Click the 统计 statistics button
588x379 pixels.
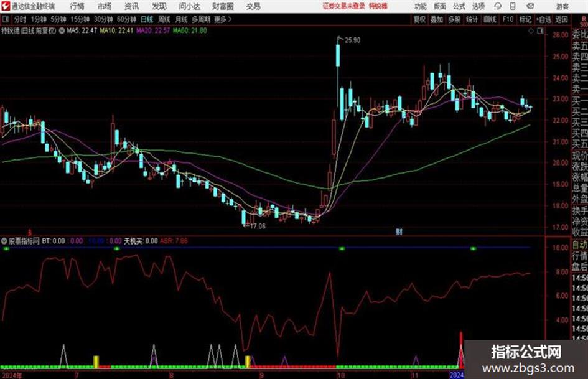pos(472,19)
